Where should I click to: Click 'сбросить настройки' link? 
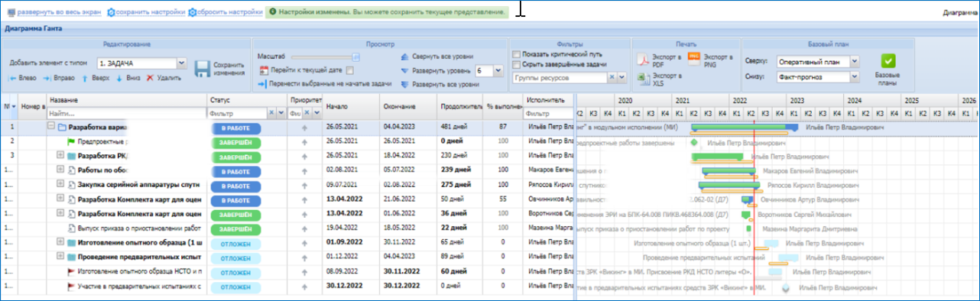(x=230, y=13)
